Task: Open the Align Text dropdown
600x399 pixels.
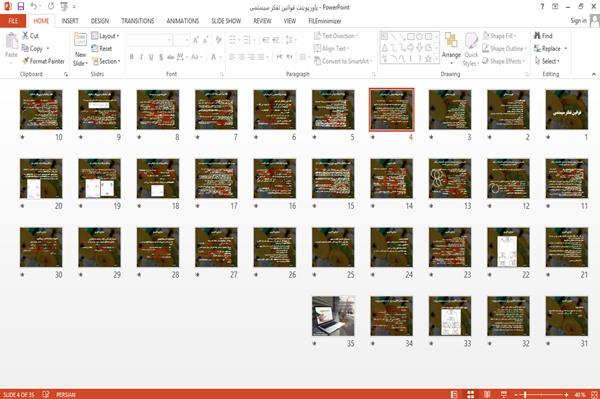Action: [331, 48]
